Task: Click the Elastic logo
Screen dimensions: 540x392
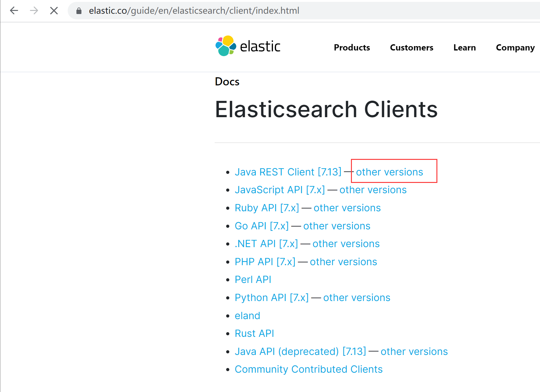Action: click(248, 46)
